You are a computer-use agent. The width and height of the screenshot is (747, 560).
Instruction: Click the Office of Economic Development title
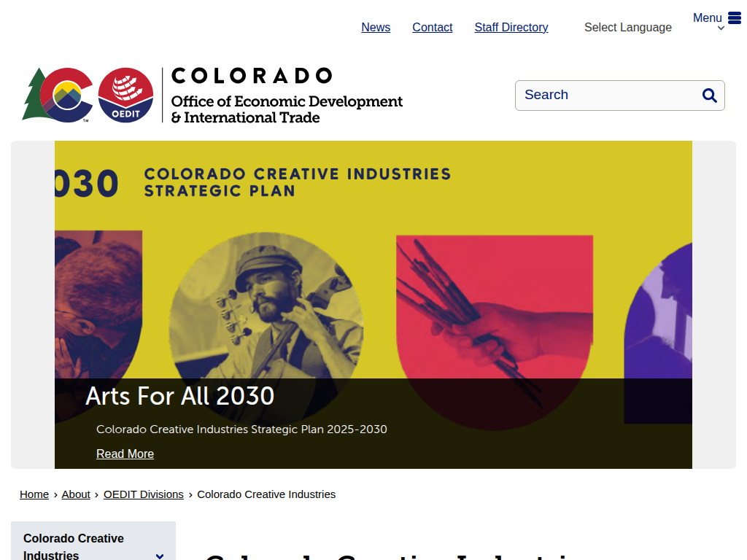click(x=287, y=109)
